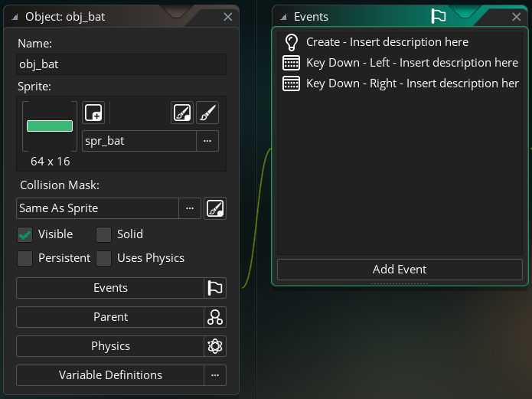The height and width of the screenshot is (399, 532).
Task: Click the New Sprite icon
Action: (x=93, y=113)
